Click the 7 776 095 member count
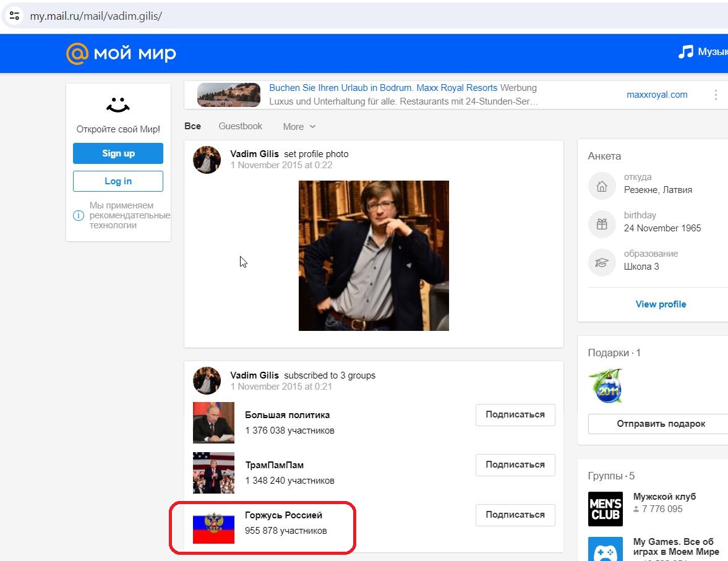 tap(662, 509)
